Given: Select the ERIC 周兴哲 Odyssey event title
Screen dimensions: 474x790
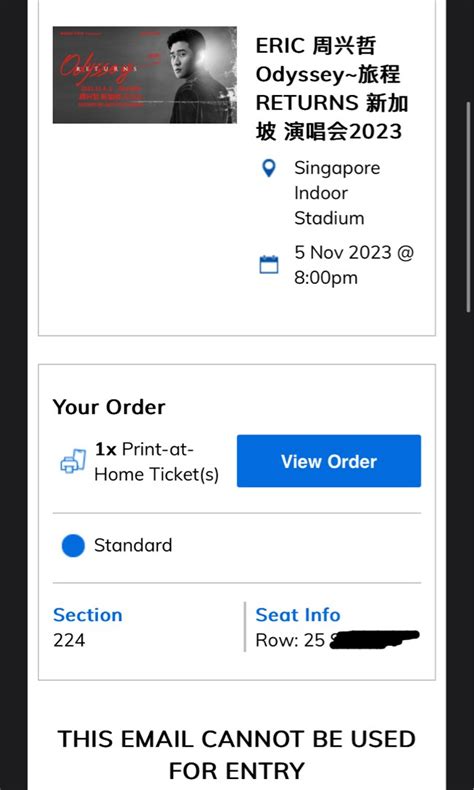Looking at the screenshot, I should [x=332, y=89].
